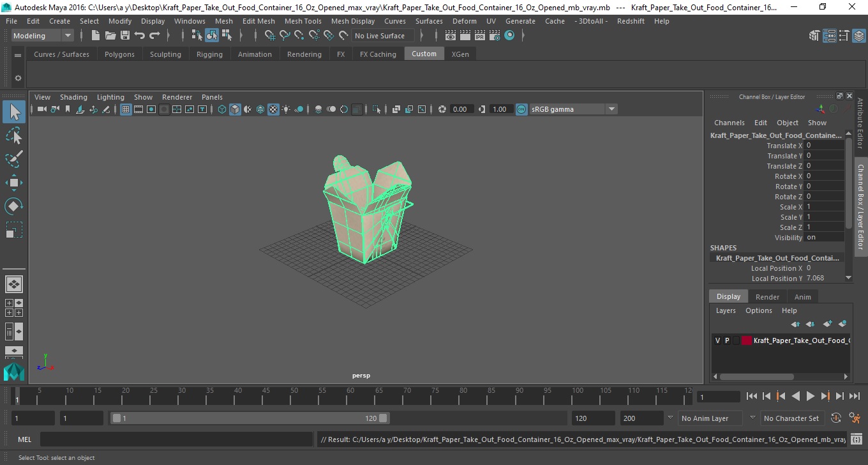Click layer editor horizontal scrollbar
This screenshot has width=868, height=465.
(757, 377)
